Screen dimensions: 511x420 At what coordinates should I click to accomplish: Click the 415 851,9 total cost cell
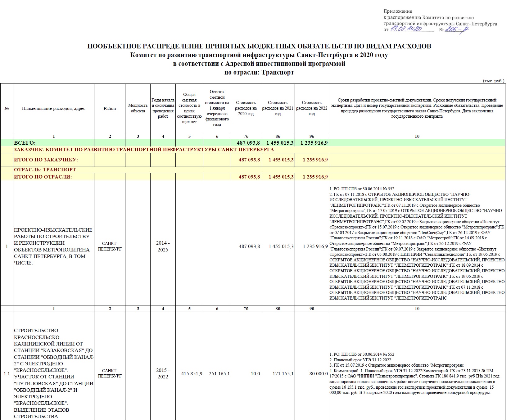tap(192, 374)
